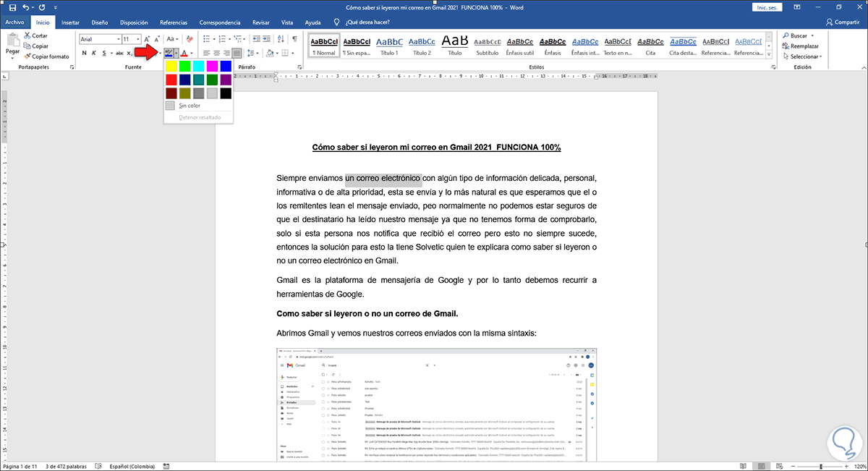The height and width of the screenshot is (471, 868).
Task: Open the Seleccionar dropdown
Action: [x=803, y=56]
